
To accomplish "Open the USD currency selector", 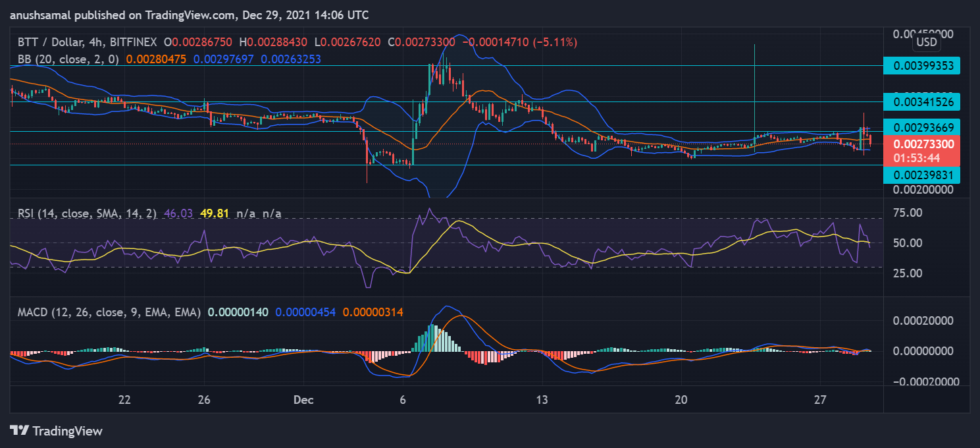I will coord(927,42).
